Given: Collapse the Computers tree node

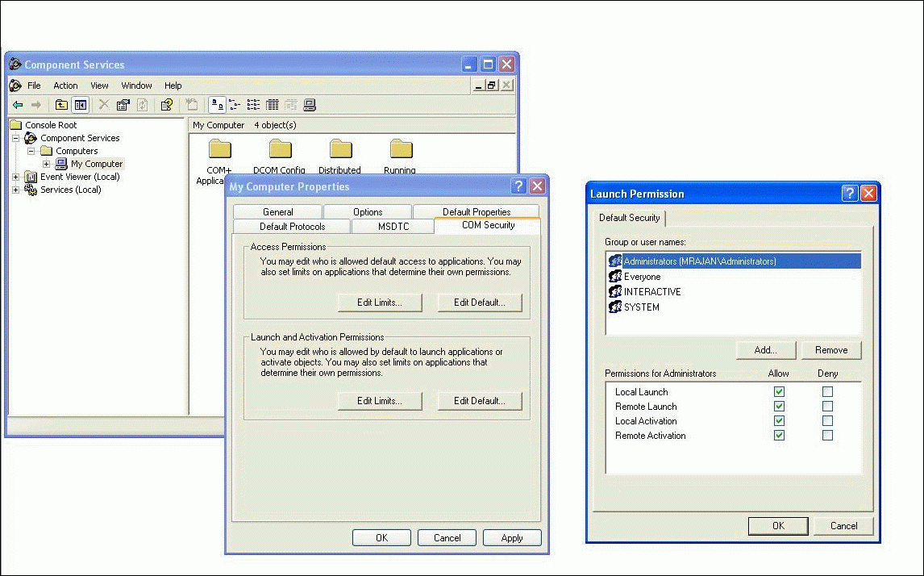Looking at the screenshot, I should pyautogui.click(x=31, y=151).
